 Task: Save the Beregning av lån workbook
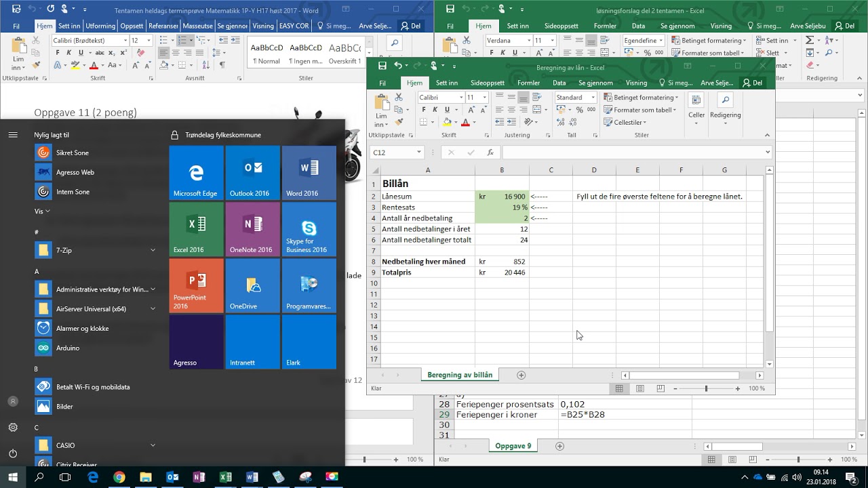pos(382,66)
